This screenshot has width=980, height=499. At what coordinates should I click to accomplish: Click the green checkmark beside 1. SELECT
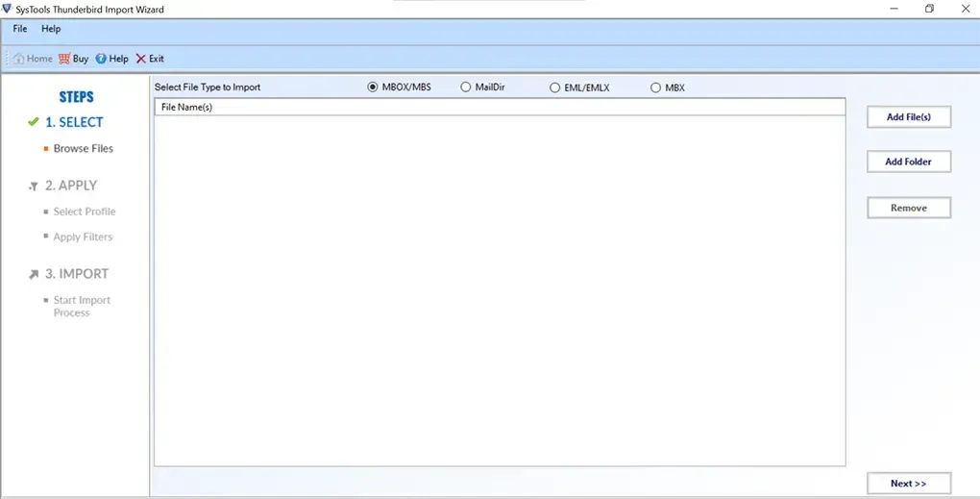click(x=34, y=122)
